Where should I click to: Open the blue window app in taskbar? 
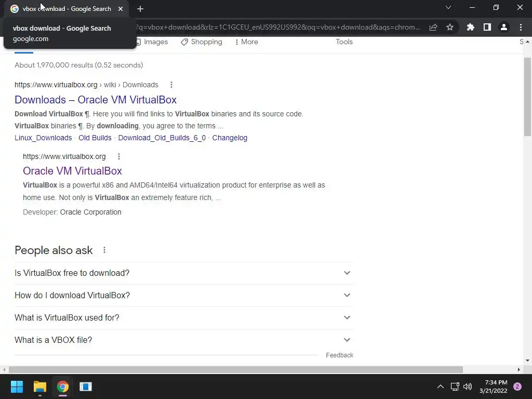(x=86, y=387)
